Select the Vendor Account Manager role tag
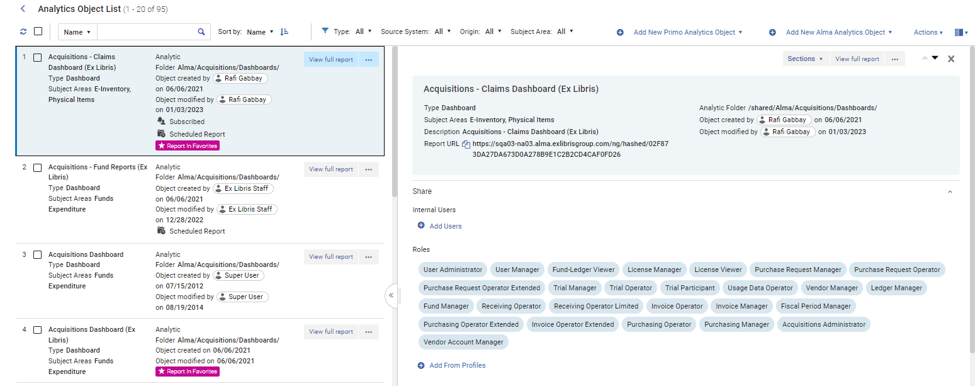The image size is (980, 386). (x=463, y=342)
